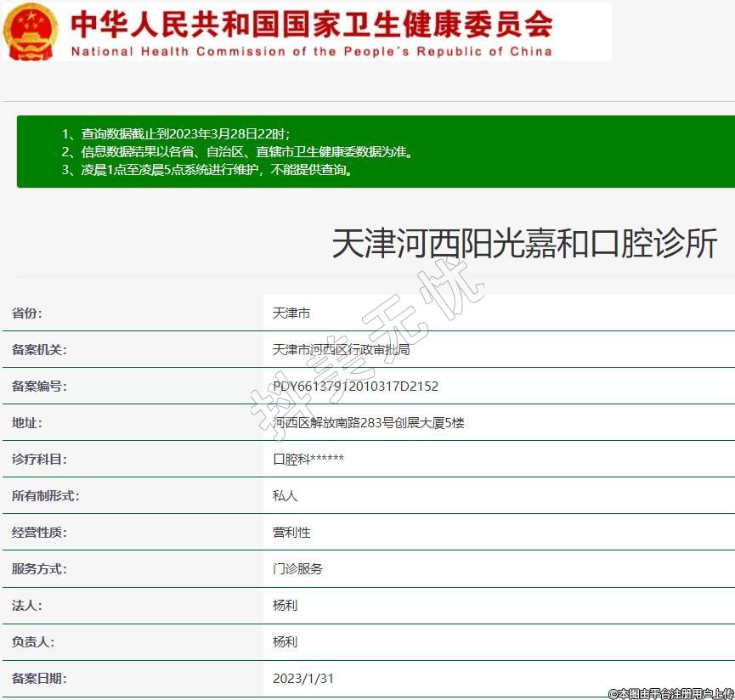Click the green query notice banner

click(x=375, y=151)
